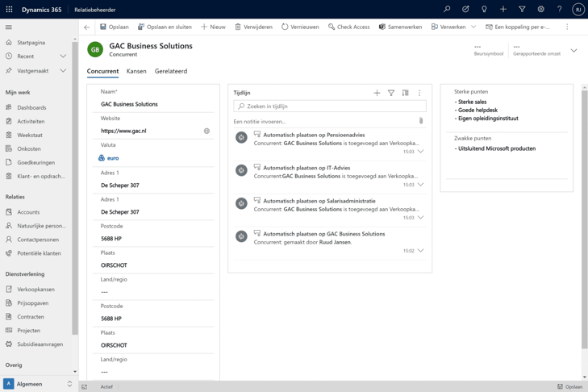
Task: Click Opslaan in the command bar
Action: coord(115,27)
